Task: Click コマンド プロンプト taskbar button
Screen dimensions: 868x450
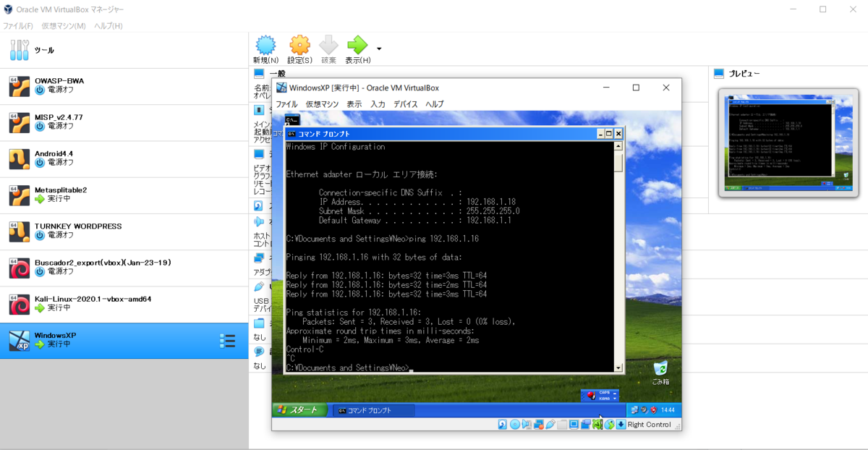Action: click(373, 410)
